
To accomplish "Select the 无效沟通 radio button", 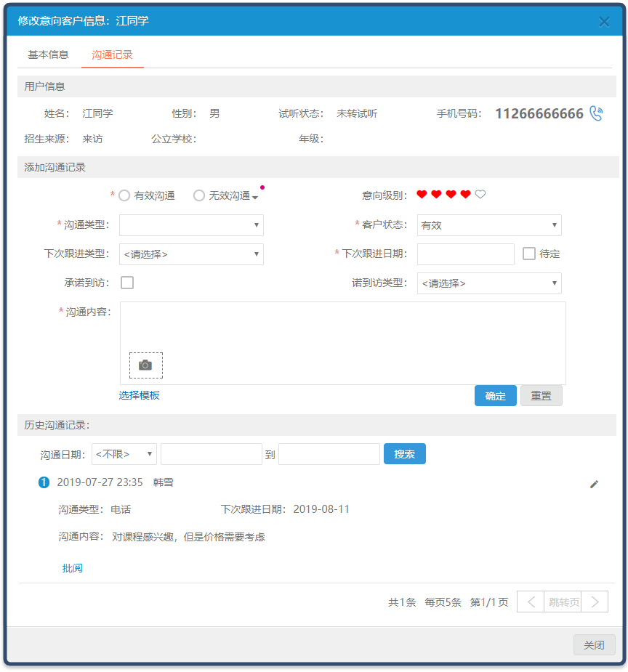I will pyautogui.click(x=199, y=195).
